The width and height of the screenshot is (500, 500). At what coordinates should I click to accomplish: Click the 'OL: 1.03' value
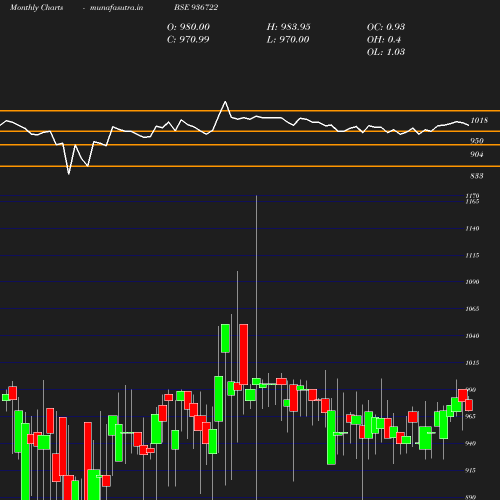[386, 52]
